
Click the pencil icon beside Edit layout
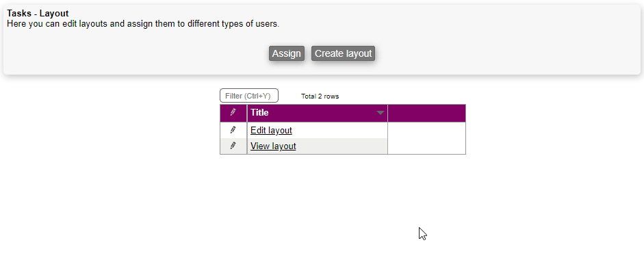[233, 130]
